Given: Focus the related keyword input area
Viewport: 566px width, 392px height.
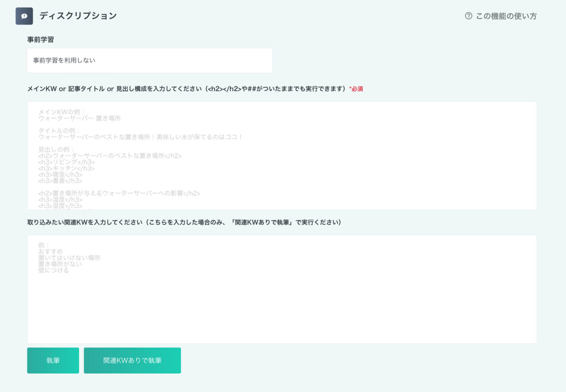Looking at the screenshot, I should tap(283, 289).
